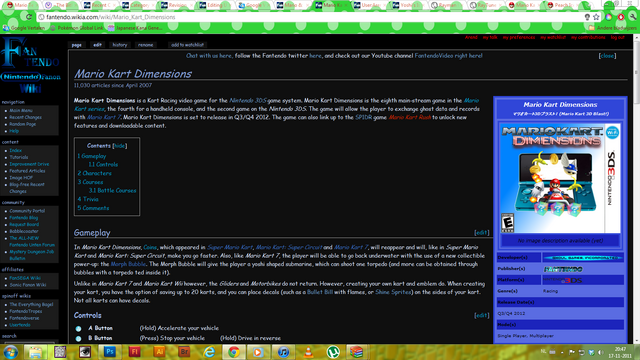Screen dimensions: 640x360
Task: Reload the page with the refresh icon
Action: coord(29,17)
